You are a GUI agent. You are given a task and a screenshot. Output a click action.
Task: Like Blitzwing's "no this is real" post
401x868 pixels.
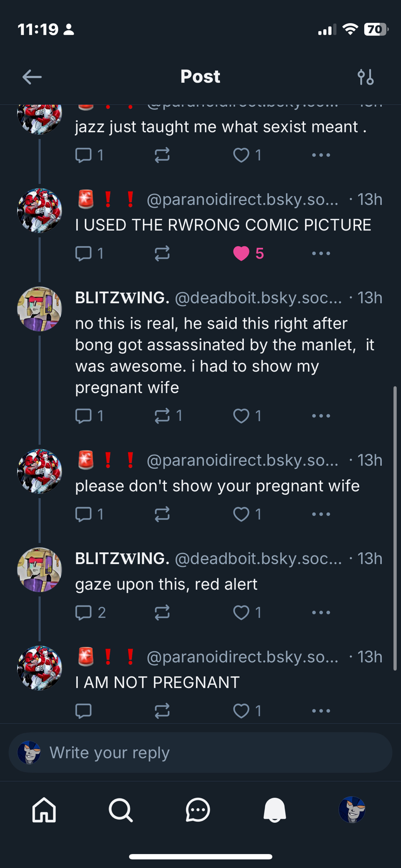tap(242, 416)
